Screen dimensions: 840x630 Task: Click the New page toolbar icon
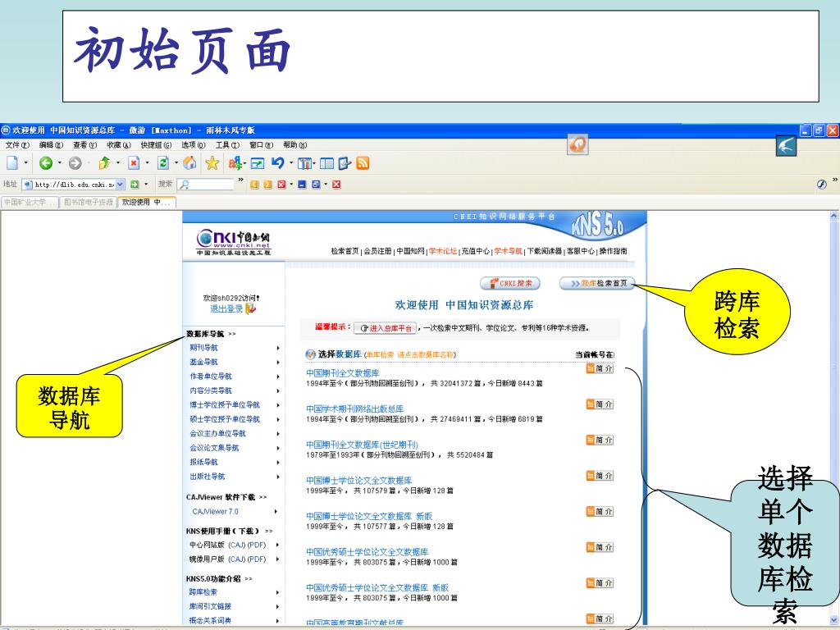12,163
